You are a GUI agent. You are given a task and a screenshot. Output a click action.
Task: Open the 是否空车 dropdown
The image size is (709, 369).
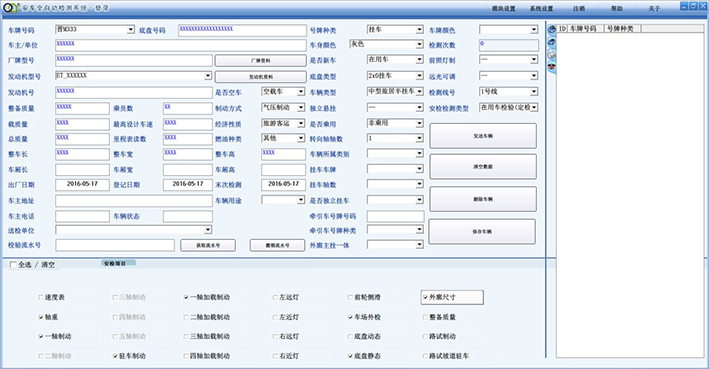[x=301, y=92]
